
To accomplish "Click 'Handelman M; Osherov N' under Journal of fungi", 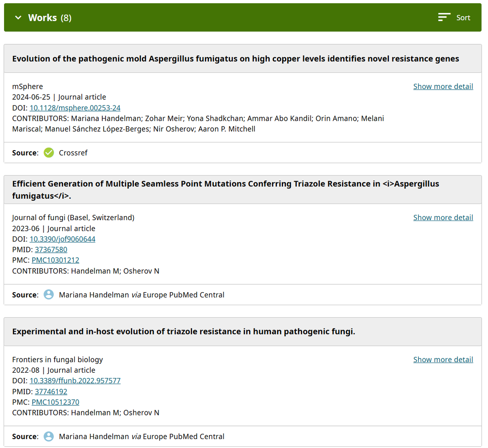I will click(x=115, y=271).
